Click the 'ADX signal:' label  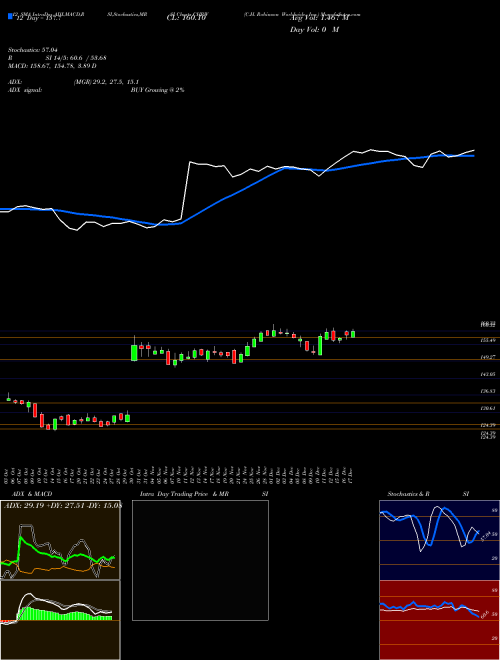pos(25,90)
